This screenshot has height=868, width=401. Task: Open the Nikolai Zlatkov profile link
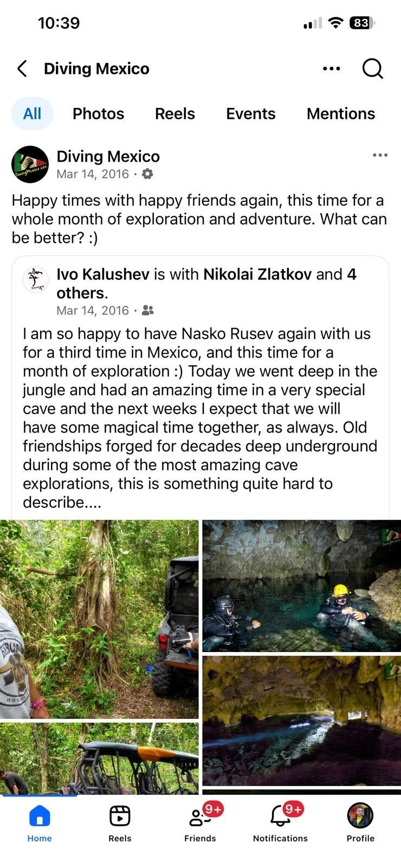257,275
